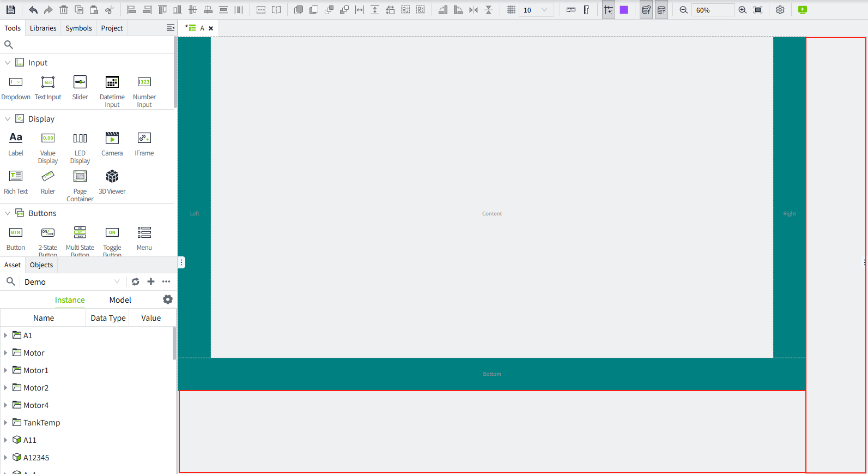Click the zoom in magnifier

click(x=742, y=10)
